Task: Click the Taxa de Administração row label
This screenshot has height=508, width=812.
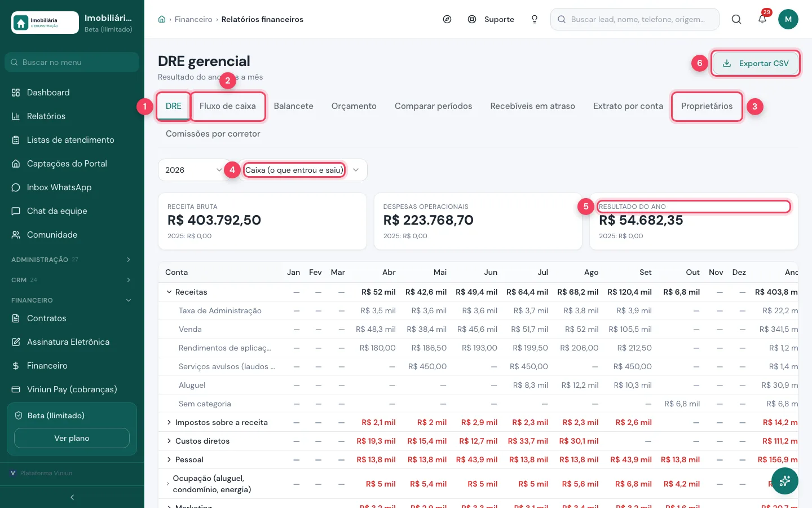Action: coord(220,310)
